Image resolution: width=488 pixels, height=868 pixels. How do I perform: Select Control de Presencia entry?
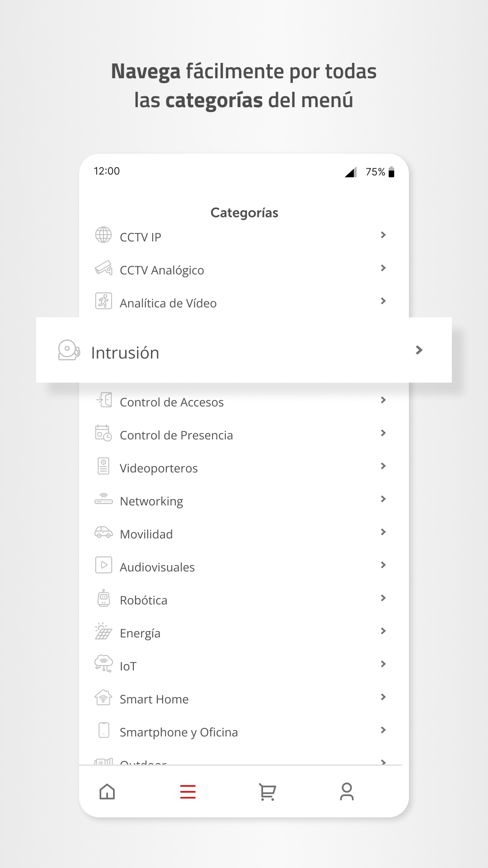(x=176, y=435)
